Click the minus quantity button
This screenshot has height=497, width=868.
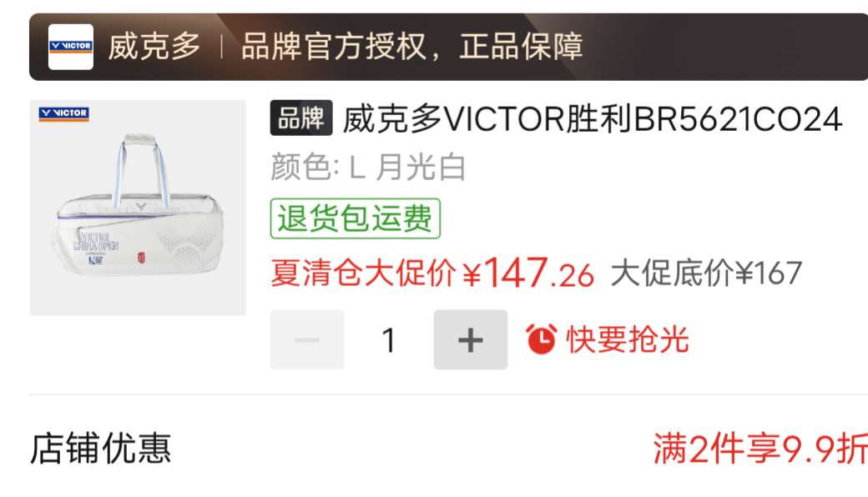point(307,339)
